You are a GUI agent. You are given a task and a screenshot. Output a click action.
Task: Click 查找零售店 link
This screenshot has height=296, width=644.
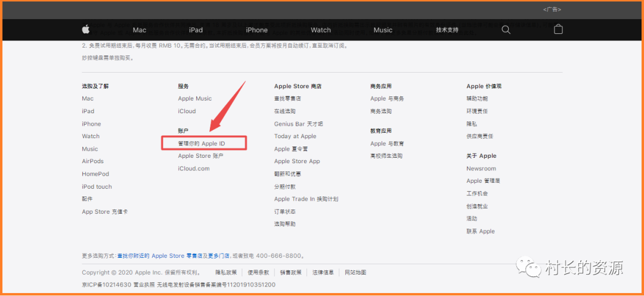pos(287,98)
